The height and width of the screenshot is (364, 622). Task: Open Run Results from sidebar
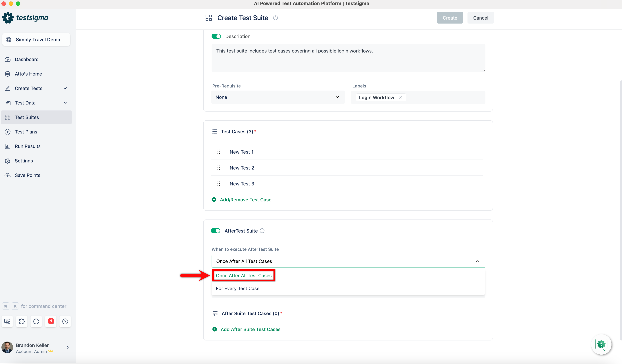click(28, 146)
